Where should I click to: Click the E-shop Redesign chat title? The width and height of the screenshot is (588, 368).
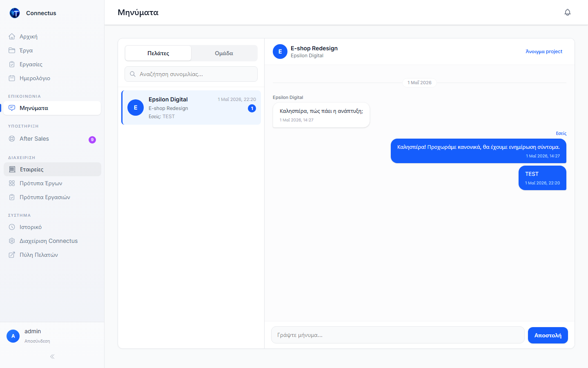[x=314, y=48]
